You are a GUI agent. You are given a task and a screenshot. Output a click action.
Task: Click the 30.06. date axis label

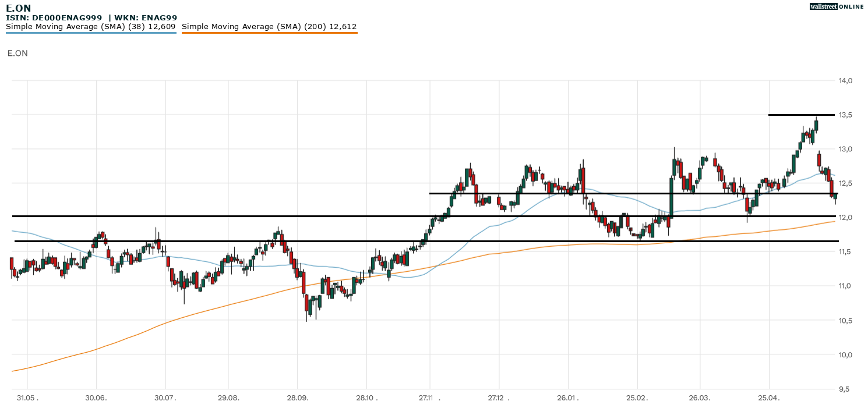tap(96, 398)
